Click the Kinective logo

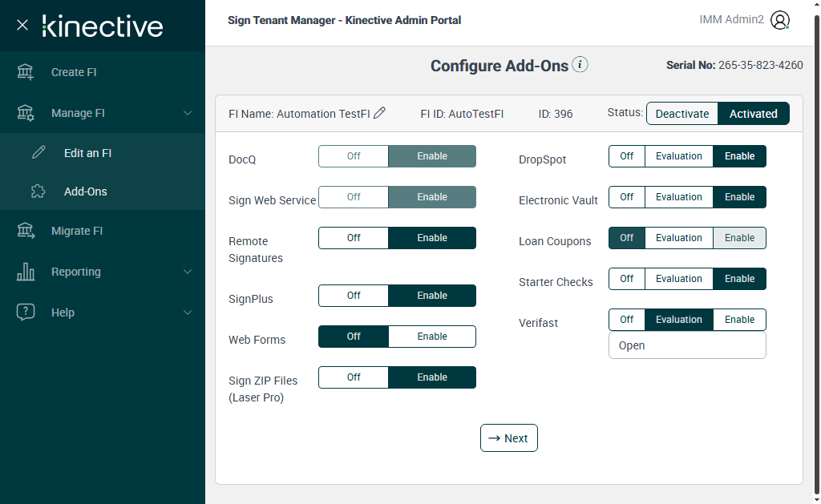click(103, 26)
